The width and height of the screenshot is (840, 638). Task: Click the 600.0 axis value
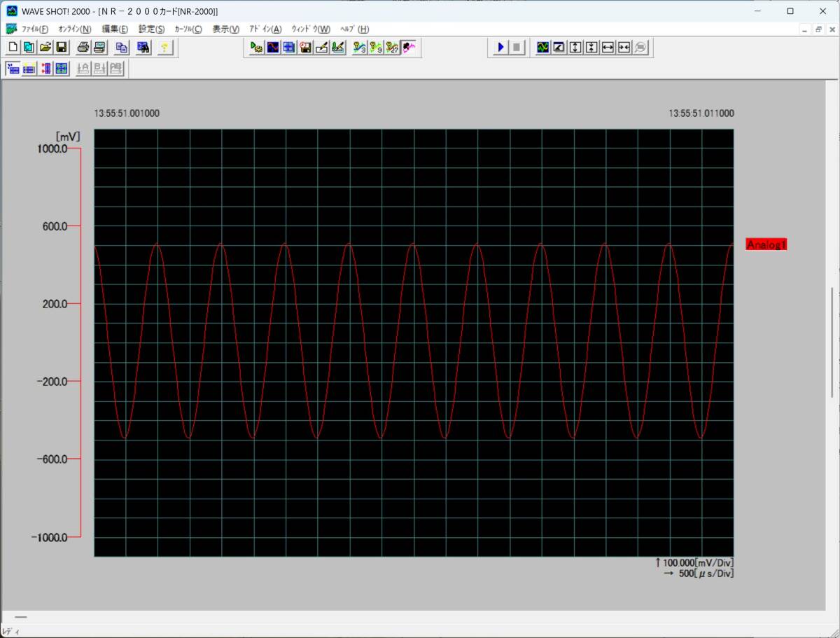[x=56, y=226]
